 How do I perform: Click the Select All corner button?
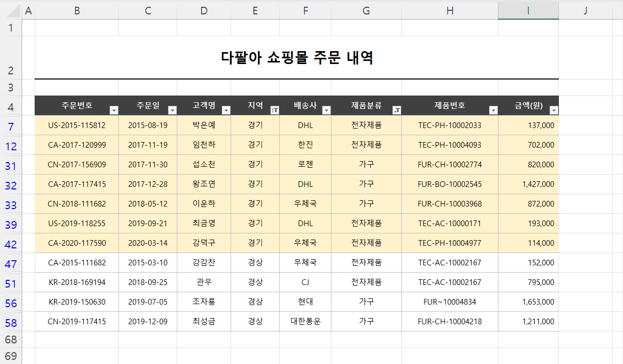point(11,10)
